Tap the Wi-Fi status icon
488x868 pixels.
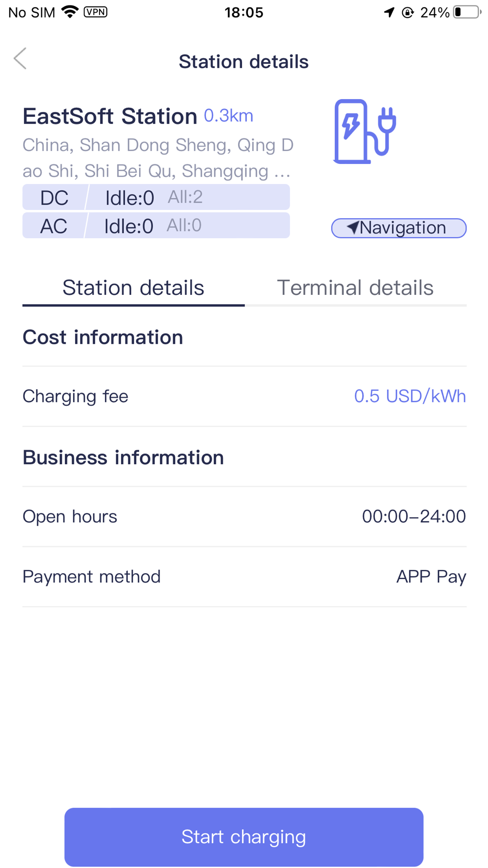tap(70, 12)
